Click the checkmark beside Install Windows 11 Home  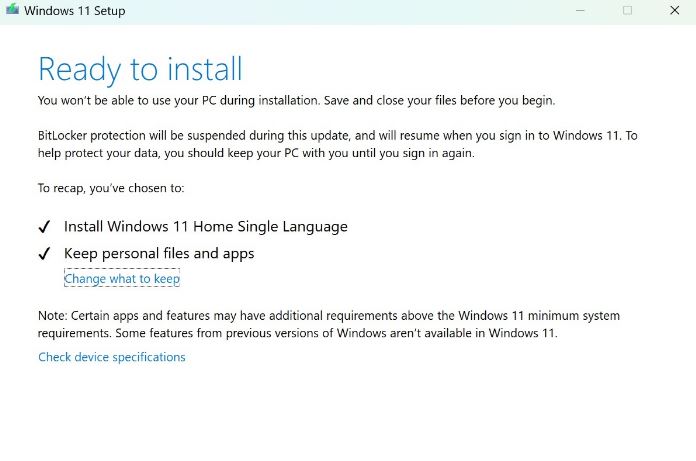(45, 227)
